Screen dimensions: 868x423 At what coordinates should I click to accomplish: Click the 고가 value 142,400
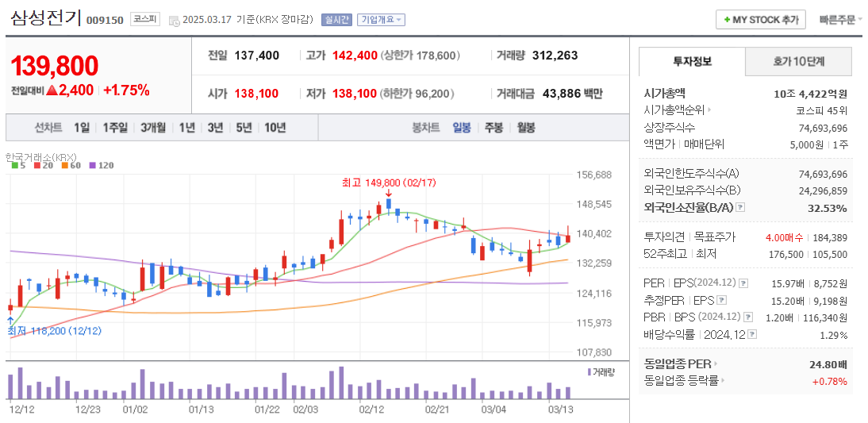[x=355, y=56]
